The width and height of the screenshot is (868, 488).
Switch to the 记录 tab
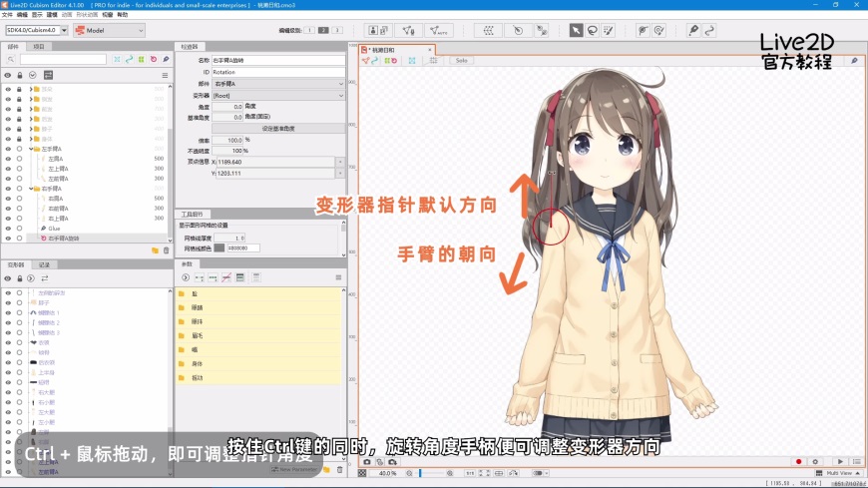(44, 264)
